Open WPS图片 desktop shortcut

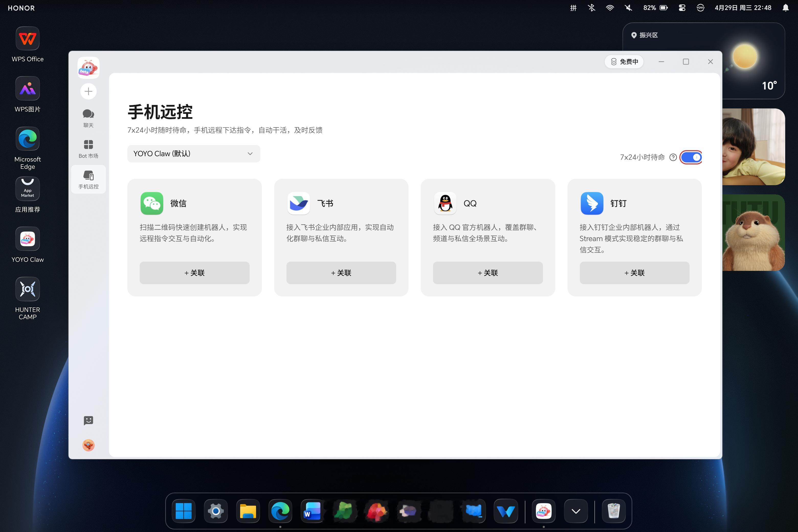coord(27,95)
